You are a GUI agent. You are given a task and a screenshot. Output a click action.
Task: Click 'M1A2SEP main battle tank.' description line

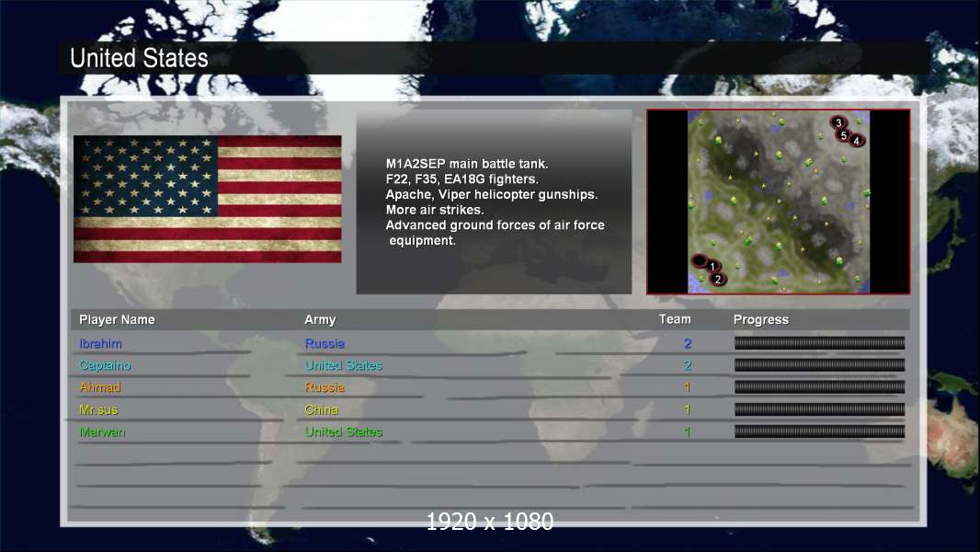[x=467, y=164]
